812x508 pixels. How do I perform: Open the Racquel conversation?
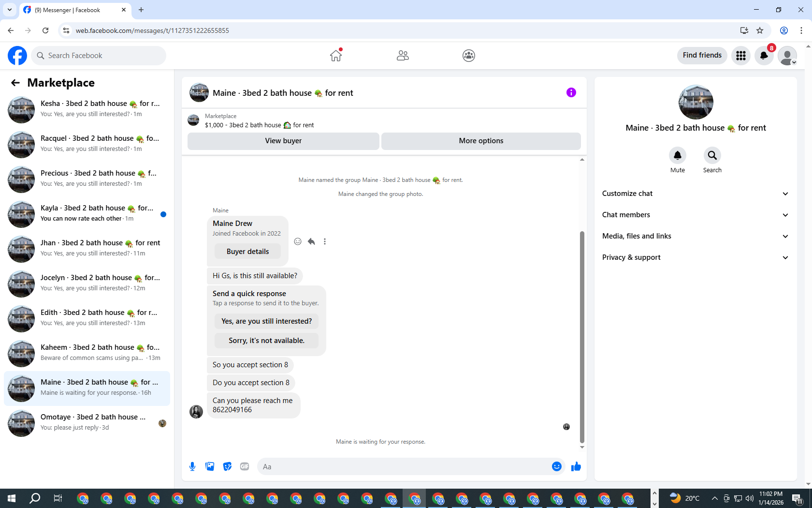[87, 144]
